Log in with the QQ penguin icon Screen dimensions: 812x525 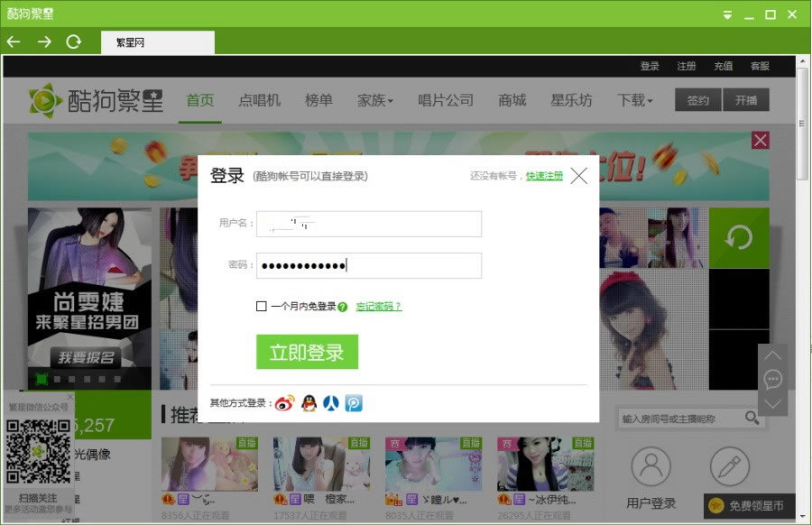pyautogui.click(x=309, y=403)
